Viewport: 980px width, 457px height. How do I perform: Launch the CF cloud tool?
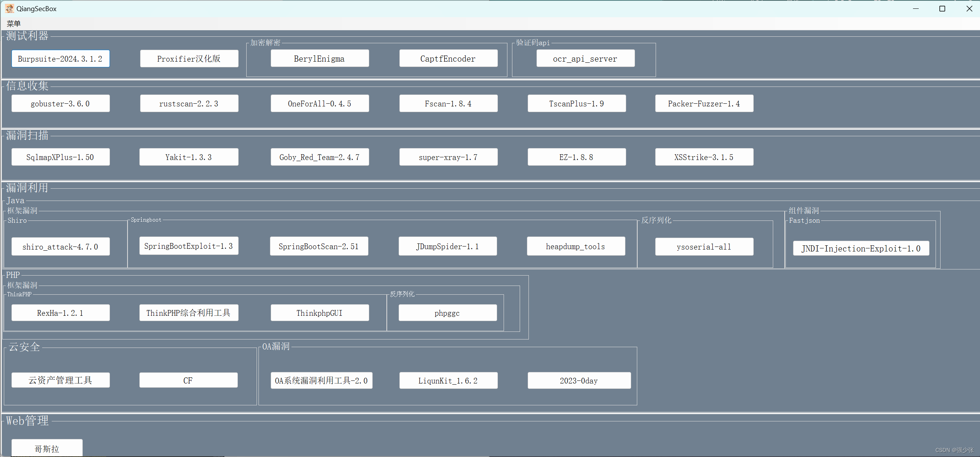click(x=188, y=380)
